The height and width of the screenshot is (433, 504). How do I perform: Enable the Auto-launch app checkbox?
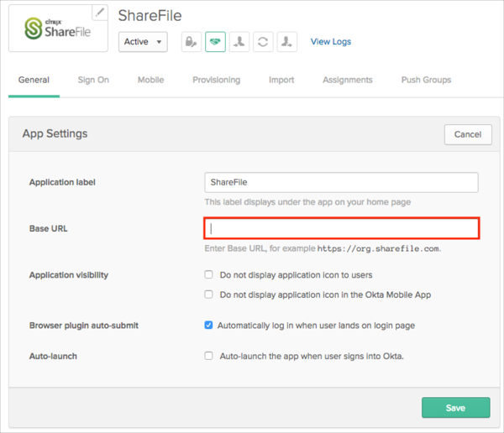[x=209, y=356]
